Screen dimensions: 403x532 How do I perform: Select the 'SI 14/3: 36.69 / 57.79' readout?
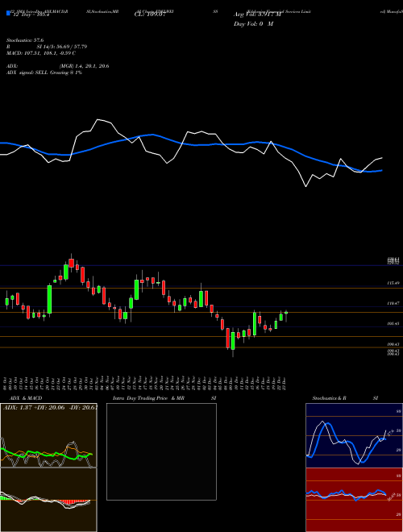click(x=62, y=47)
